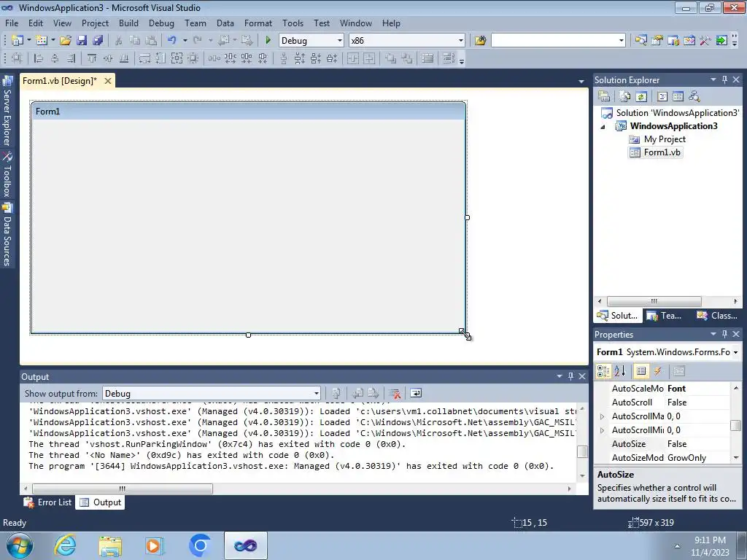Open the File menu
Viewport: 747px width, 560px height.
tap(12, 23)
